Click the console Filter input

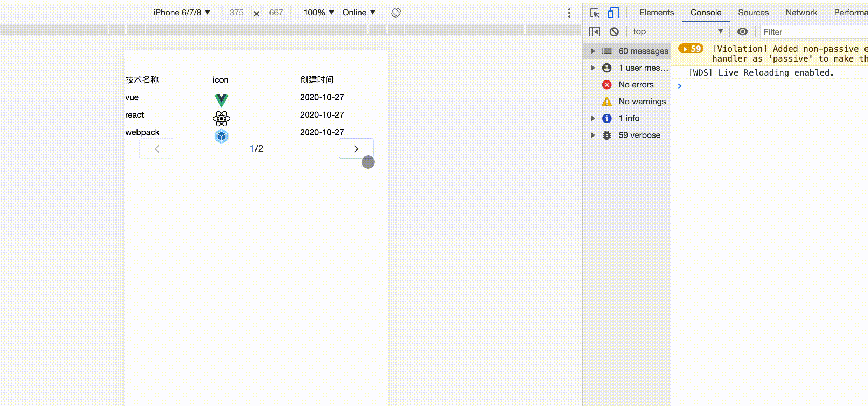tap(815, 32)
